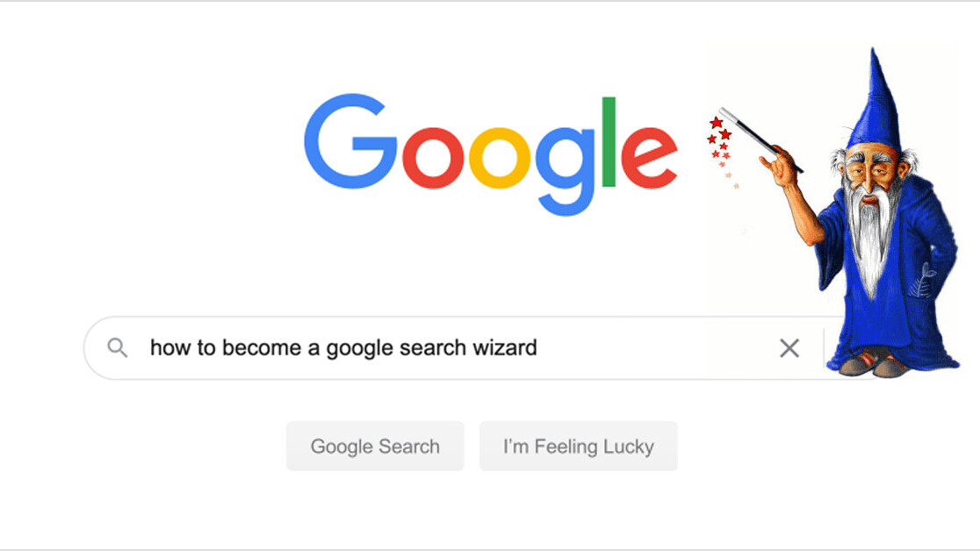Click the Google Search button

(375, 446)
